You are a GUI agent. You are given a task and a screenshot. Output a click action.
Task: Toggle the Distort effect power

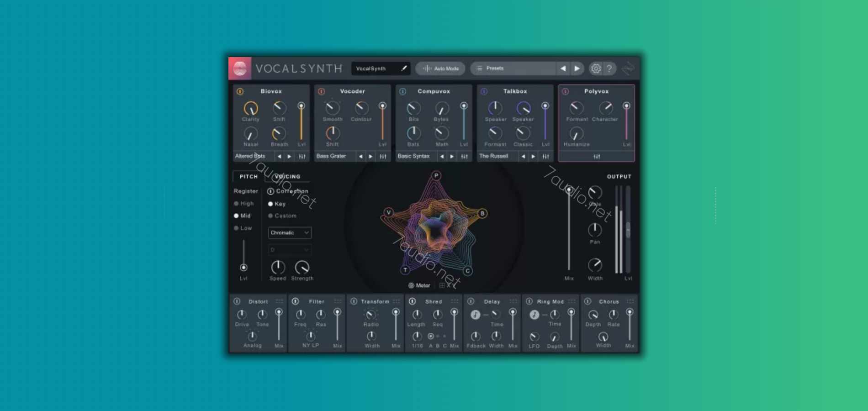tap(237, 301)
